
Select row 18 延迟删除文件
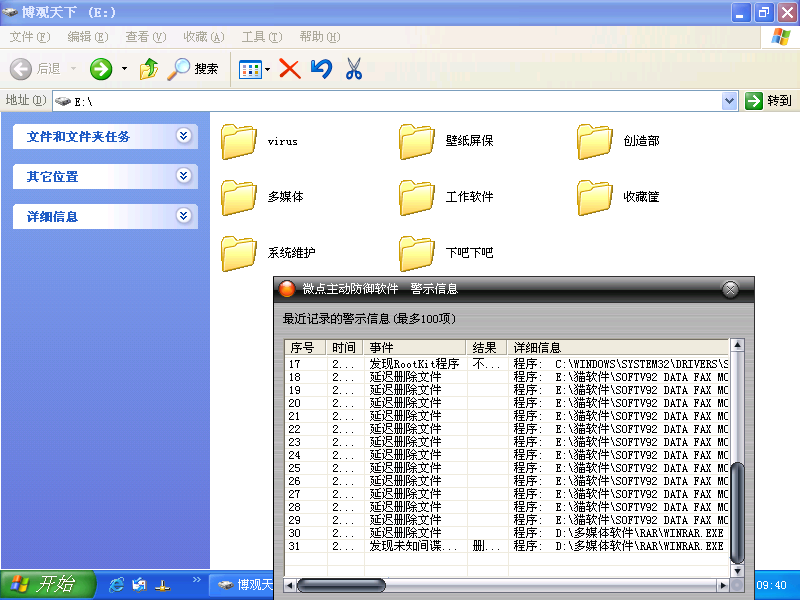click(507, 377)
